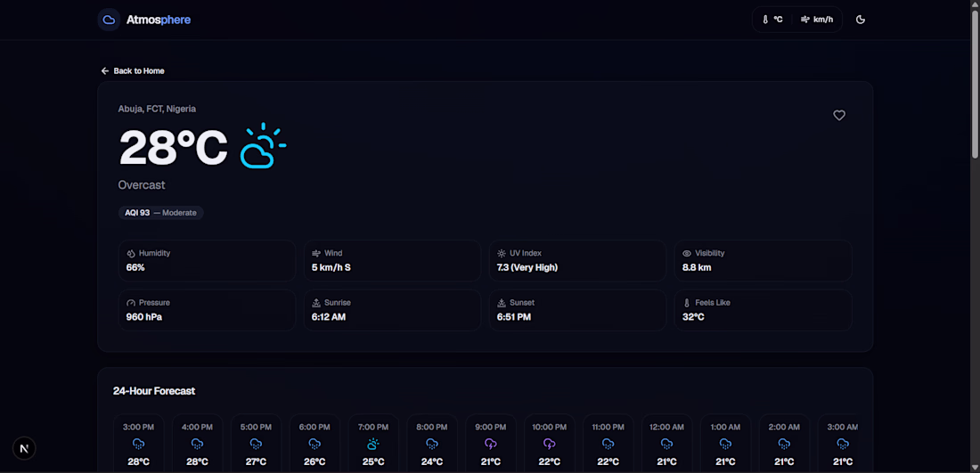Click the 6:12 AM sunrise time

[329, 317]
